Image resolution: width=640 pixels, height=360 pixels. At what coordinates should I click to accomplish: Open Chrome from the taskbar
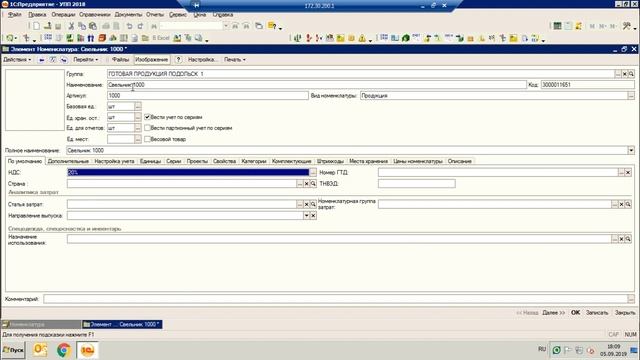click(63, 350)
